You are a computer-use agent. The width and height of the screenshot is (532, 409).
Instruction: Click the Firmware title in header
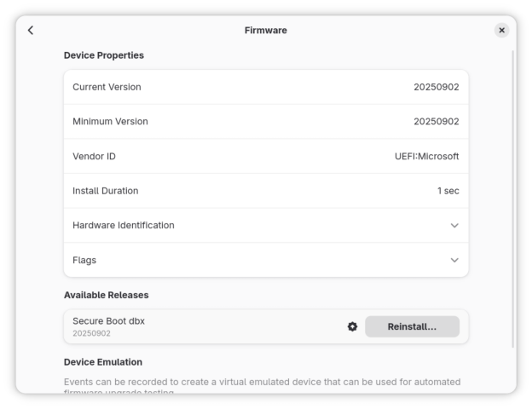click(266, 31)
